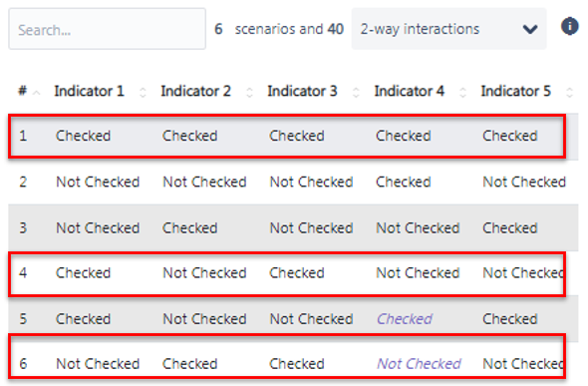Sort by Indicator 1 column arrows

tap(143, 92)
